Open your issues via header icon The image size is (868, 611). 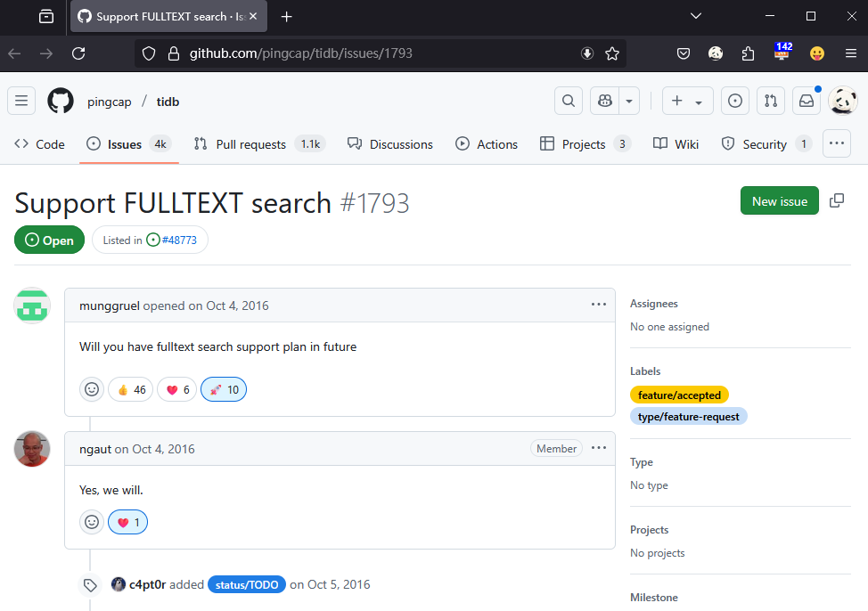(x=735, y=101)
